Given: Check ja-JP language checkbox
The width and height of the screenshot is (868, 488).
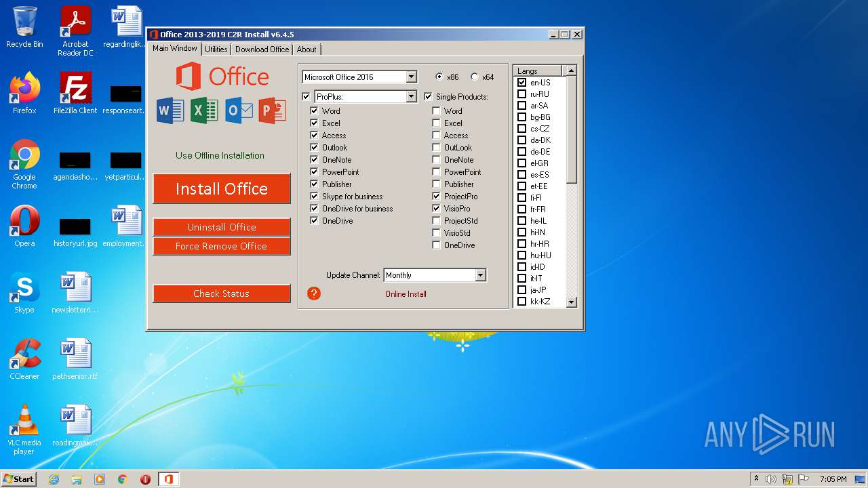Looking at the screenshot, I should click(521, 289).
